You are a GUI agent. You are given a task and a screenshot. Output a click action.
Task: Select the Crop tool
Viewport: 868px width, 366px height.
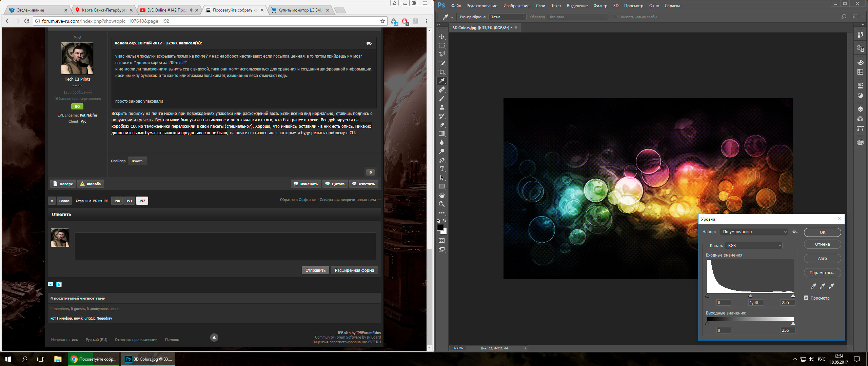click(x=442, y=72)
